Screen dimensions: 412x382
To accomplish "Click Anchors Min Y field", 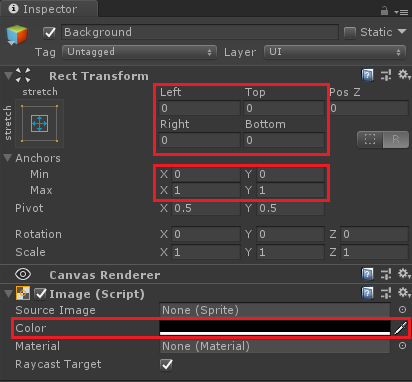I will 290,174.
